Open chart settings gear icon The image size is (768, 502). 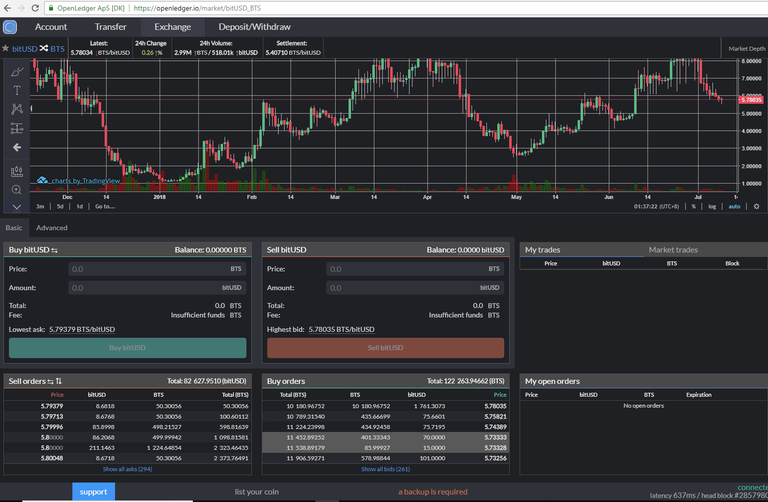[757, 206]
